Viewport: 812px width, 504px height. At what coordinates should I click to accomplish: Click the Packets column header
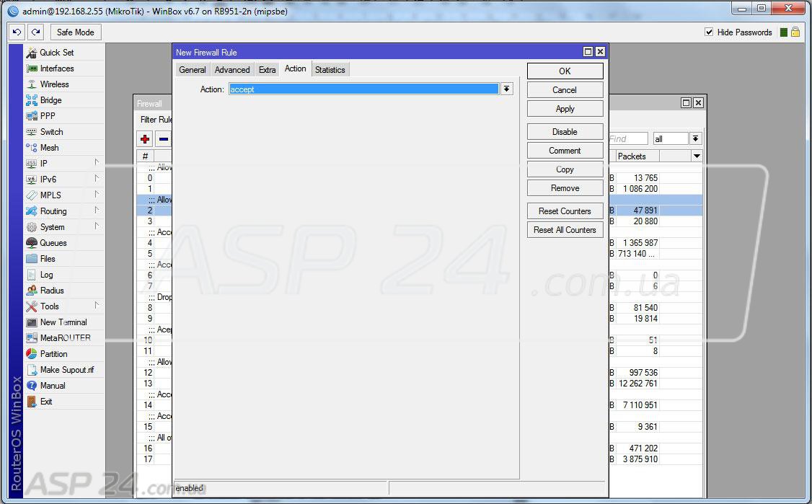[632, 156]
